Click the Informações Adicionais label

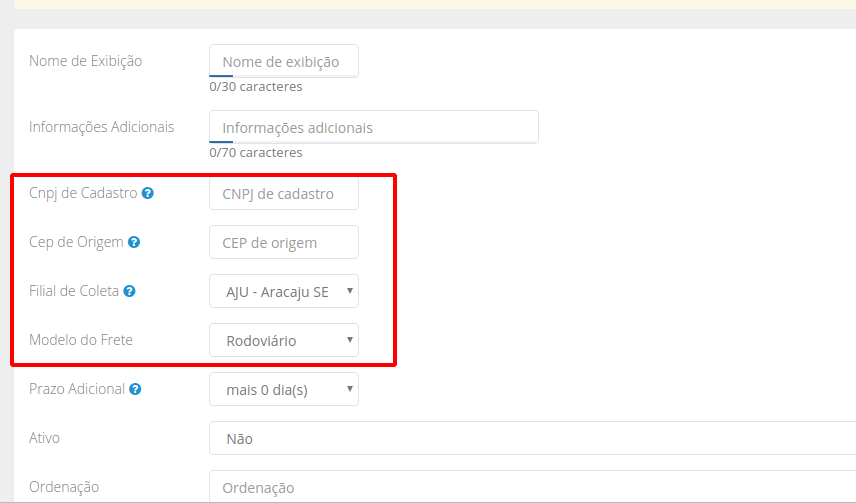click(x=102, y=127)
